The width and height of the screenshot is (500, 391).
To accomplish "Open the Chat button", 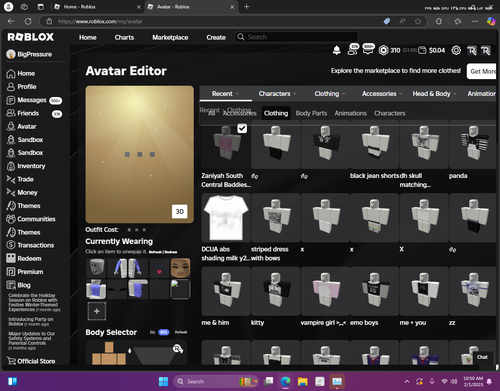I will pyautogui.click(x=482, y=357).
